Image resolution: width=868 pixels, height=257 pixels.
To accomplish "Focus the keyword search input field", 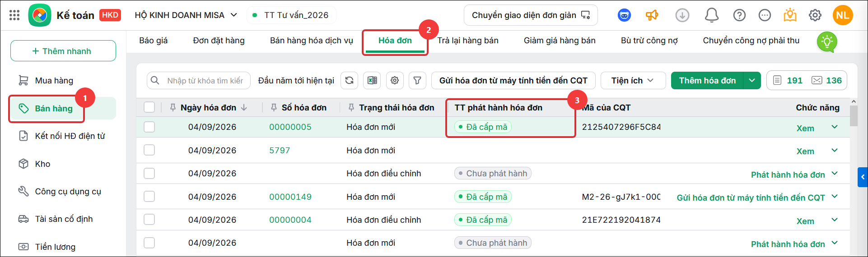I will tap(205, 80).
